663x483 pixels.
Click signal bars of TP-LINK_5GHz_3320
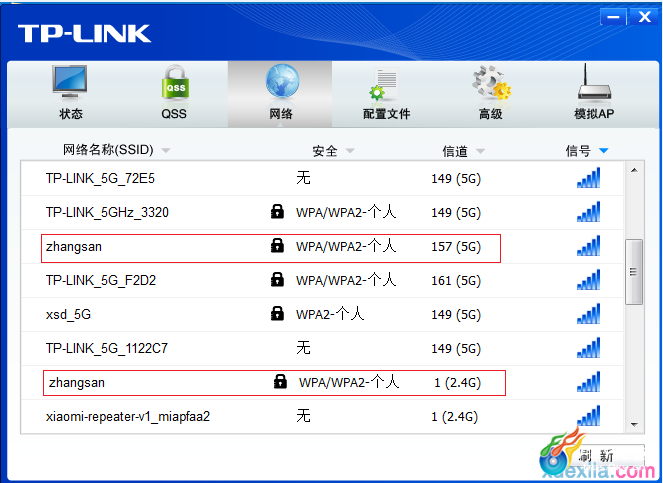(x=589, y=211)
